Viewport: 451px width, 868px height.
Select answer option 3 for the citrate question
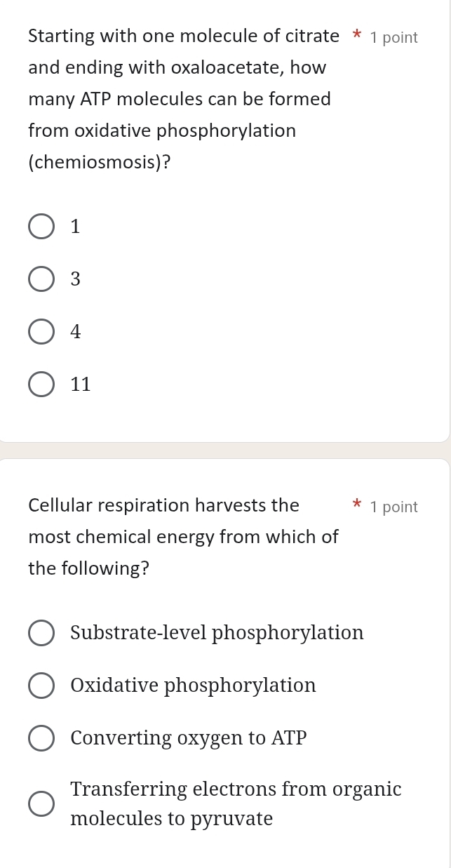tap(41, 279)
